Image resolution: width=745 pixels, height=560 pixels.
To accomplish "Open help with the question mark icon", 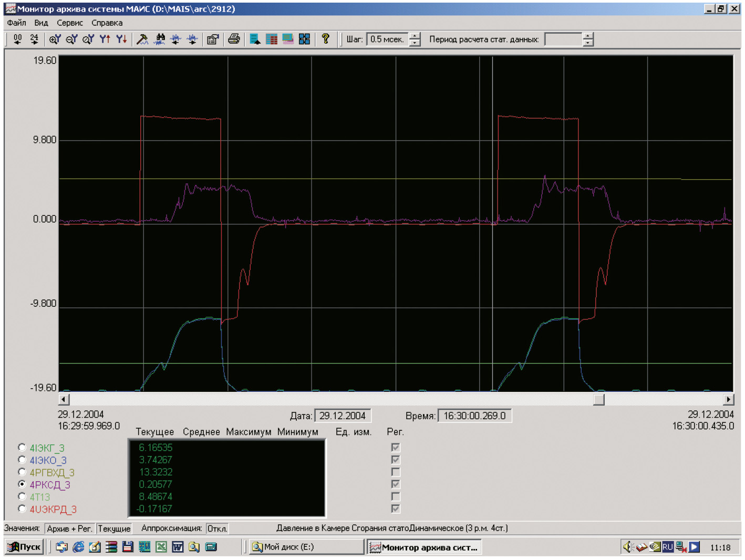I will click(x=325, y=39).
